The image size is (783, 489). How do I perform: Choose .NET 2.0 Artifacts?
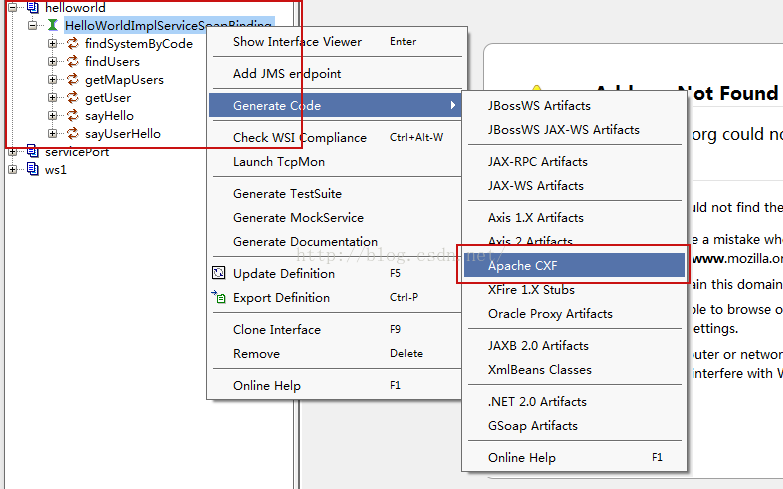pyautogui.click(x=574, y=401)
